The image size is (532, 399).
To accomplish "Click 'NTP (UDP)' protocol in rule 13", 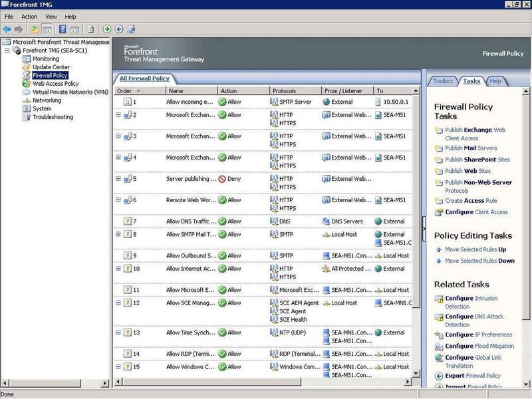I will (x=292, y=332).
